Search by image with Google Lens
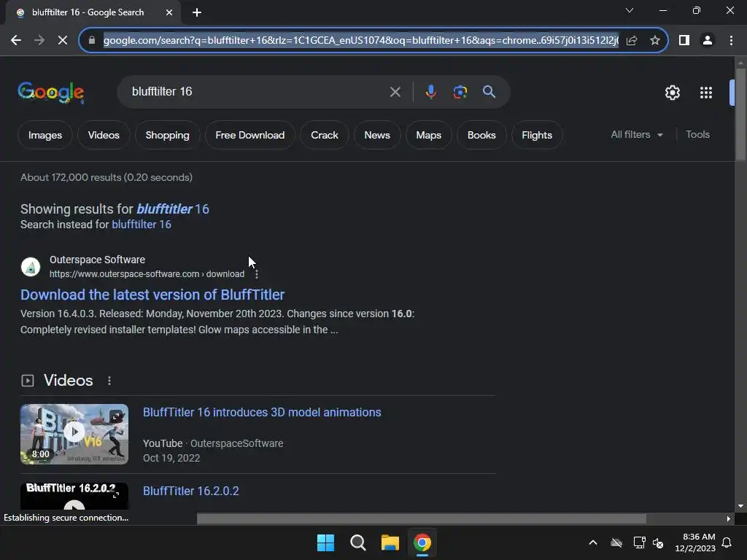This screenshot has height=560, width=747. 460,92
